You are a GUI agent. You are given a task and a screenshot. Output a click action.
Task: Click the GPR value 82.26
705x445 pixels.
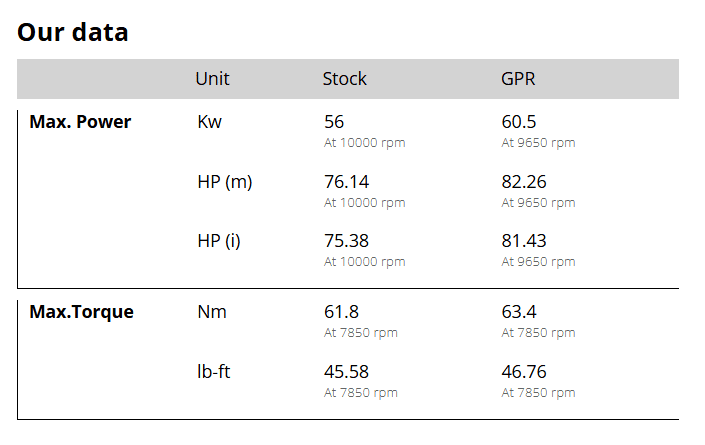(524, 182)
